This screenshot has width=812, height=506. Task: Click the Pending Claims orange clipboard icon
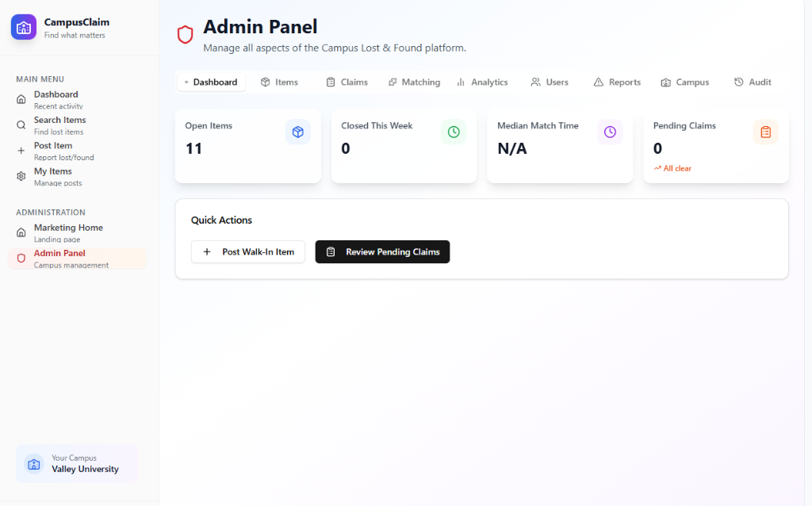[x=766, y=132]
